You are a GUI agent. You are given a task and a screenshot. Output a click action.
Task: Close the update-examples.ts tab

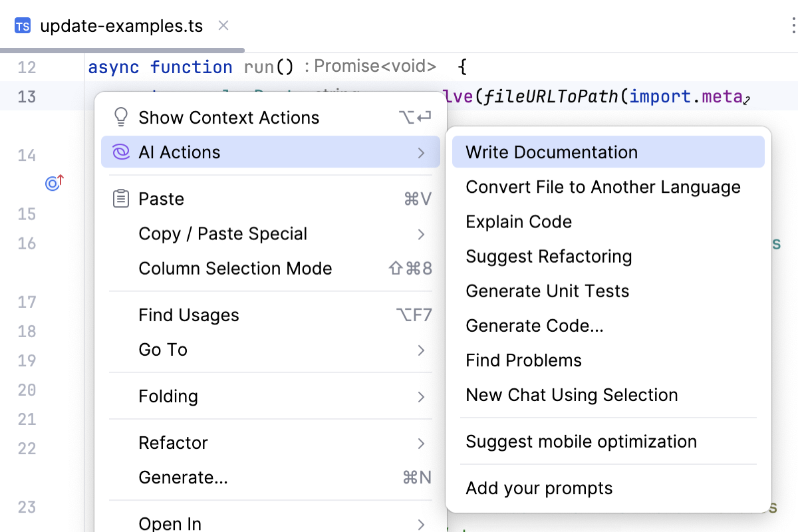coord(223,25)
